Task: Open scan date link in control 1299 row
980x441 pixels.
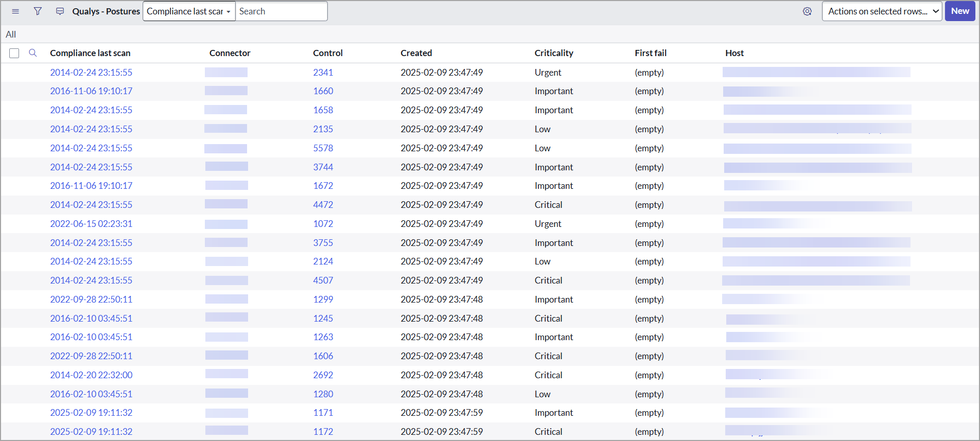Action: pos(91,299)
